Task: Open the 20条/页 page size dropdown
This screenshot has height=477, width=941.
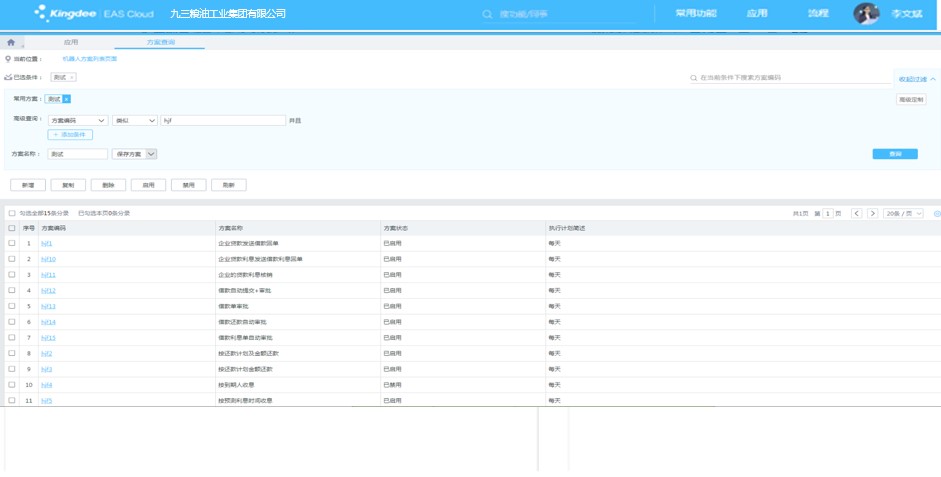Action: [x=903, y=213]
